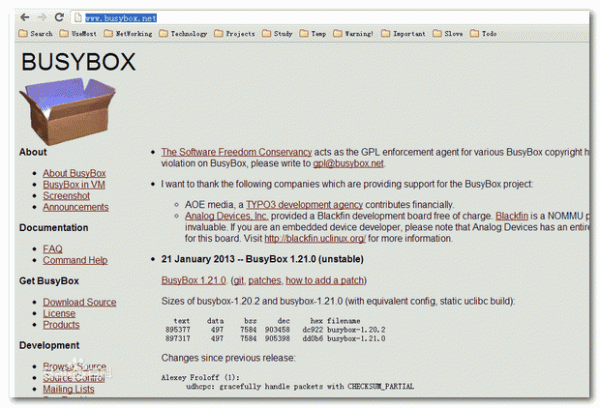Open the Search bookmarks folder
The image size is (600, 408).
(36, 34)
